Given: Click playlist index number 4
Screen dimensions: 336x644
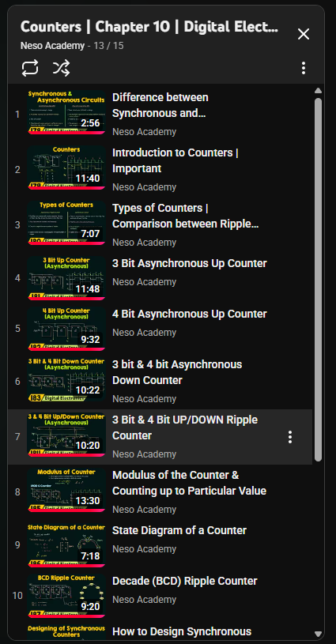Looking at the screenshot, I should 17,278.
